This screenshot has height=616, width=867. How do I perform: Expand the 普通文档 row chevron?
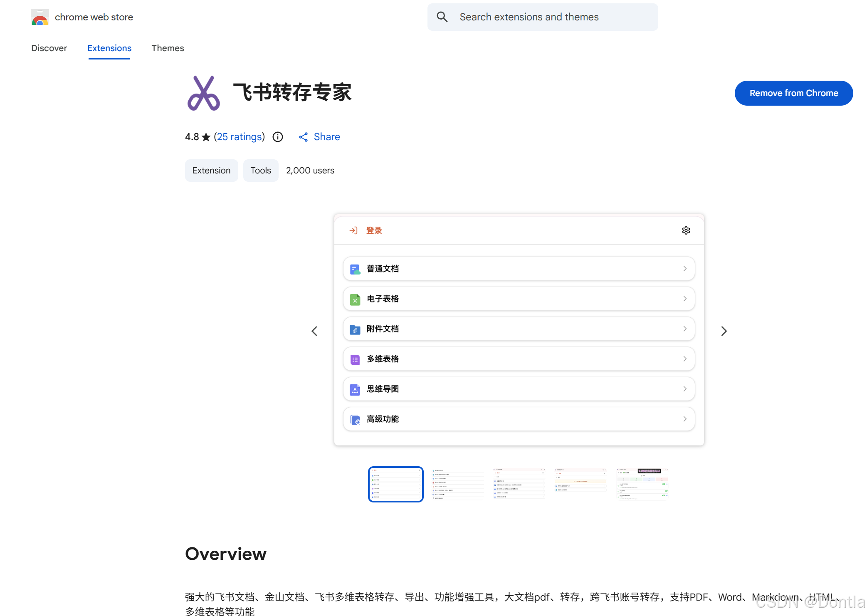pos(684,269)
